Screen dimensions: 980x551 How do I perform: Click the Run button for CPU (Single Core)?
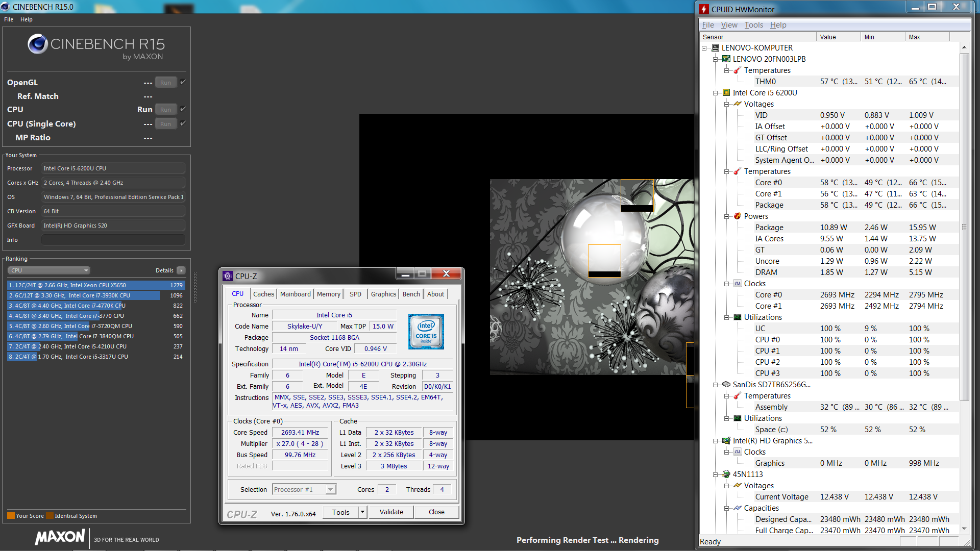(165, 123)
